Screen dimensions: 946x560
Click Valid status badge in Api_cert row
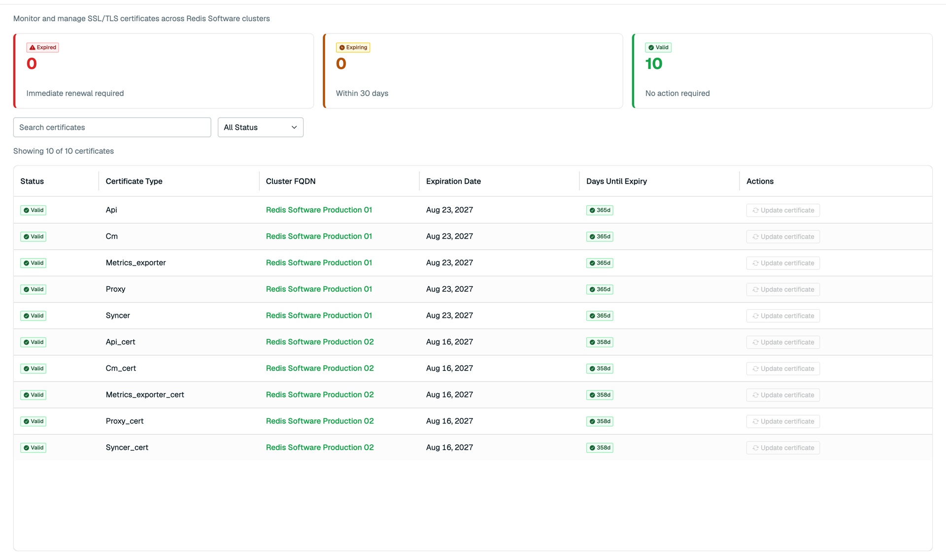(x=34, y=342)
